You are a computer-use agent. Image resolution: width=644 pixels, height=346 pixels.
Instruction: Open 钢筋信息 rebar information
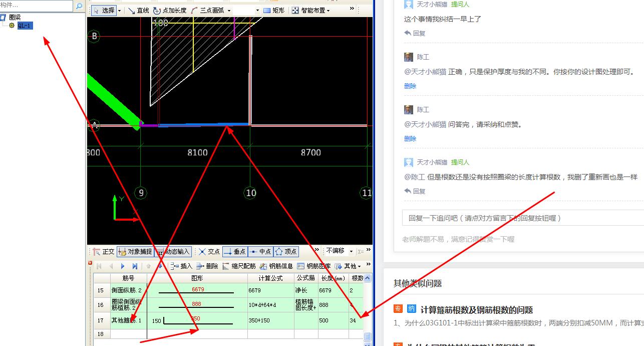click(x=276, y=266)
